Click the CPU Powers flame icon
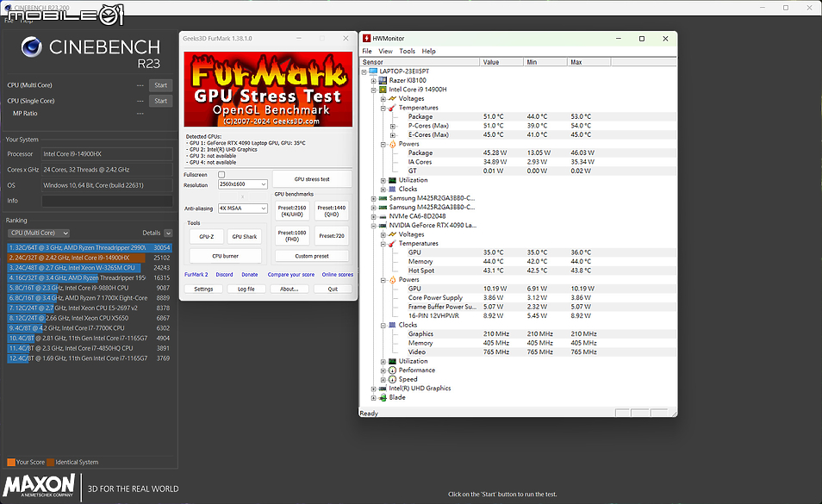Image resolution: width=822 pixels, height=504 pixels. [x=392, y=144]
